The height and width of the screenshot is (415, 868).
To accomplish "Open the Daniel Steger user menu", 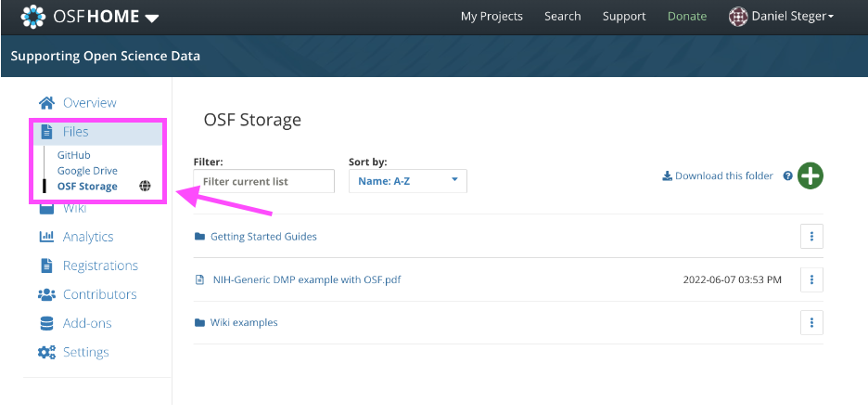I will 782,17.
